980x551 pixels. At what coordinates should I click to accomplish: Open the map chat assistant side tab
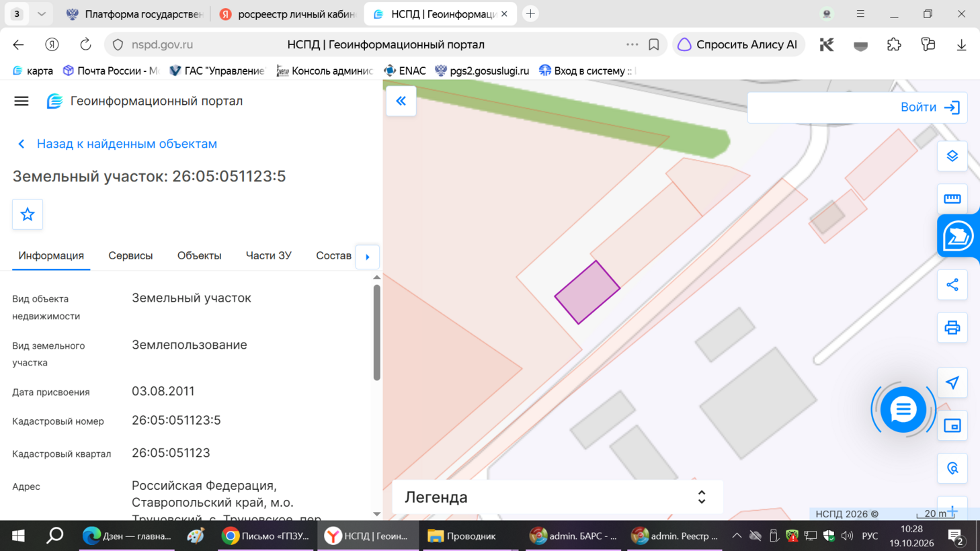coord(958,237)
